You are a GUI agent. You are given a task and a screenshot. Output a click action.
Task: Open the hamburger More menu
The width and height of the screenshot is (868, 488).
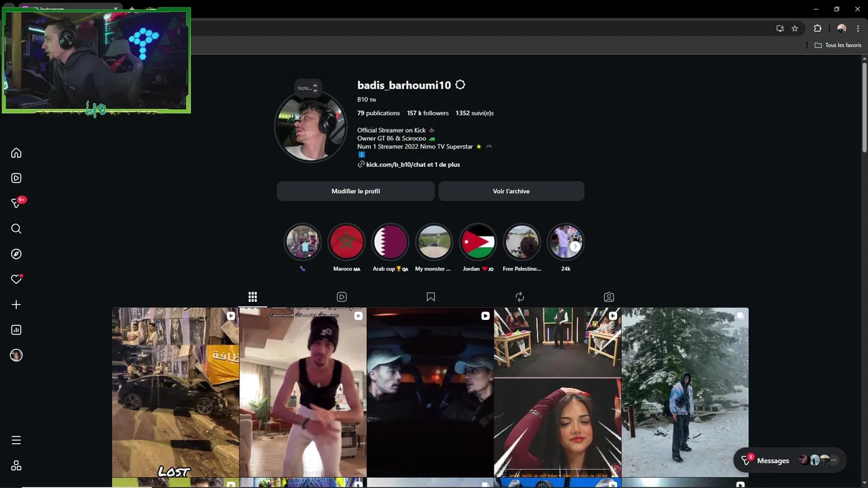[16, 441]
